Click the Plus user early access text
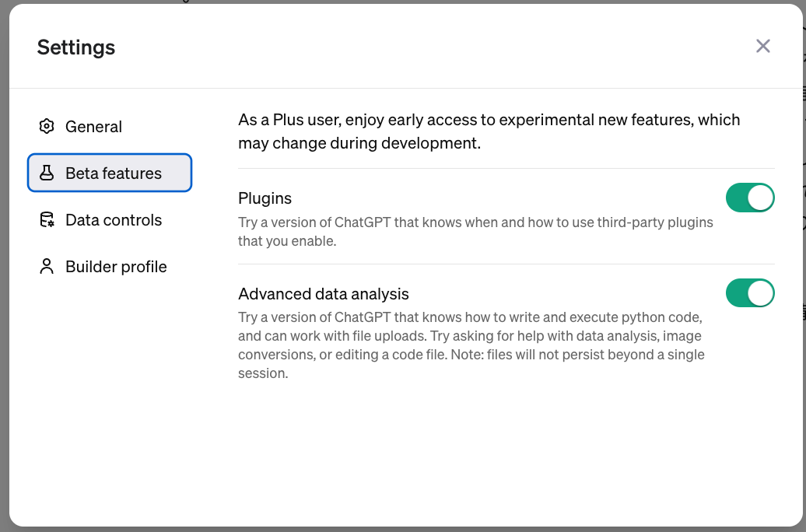 [489, 131]
